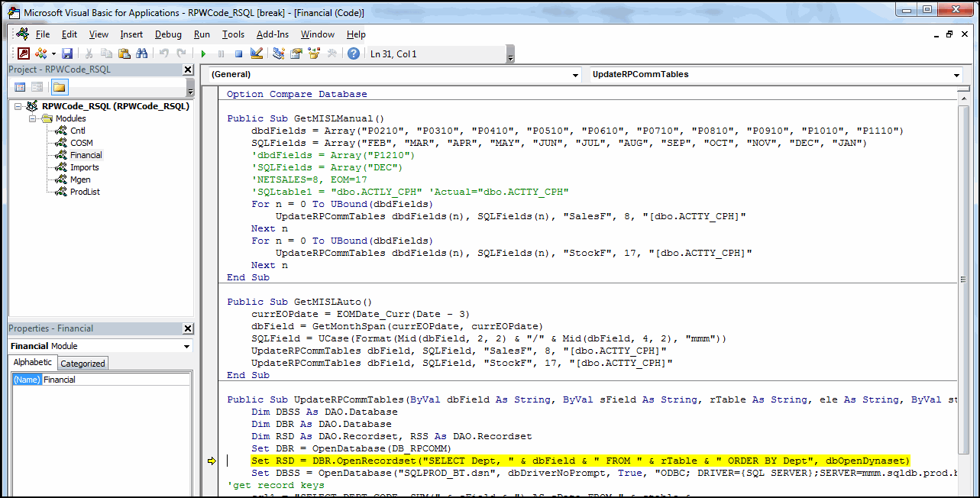Open the Insert menu

(131, 34)
